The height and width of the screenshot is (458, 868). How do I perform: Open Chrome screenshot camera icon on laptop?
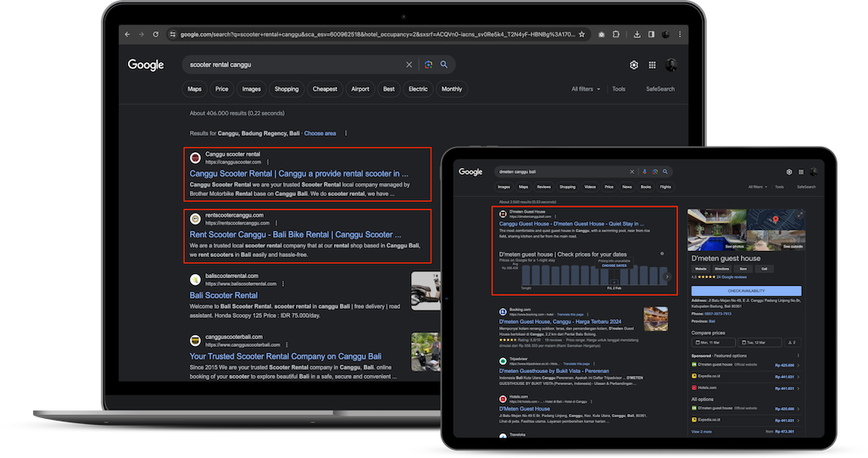point(601,34)
